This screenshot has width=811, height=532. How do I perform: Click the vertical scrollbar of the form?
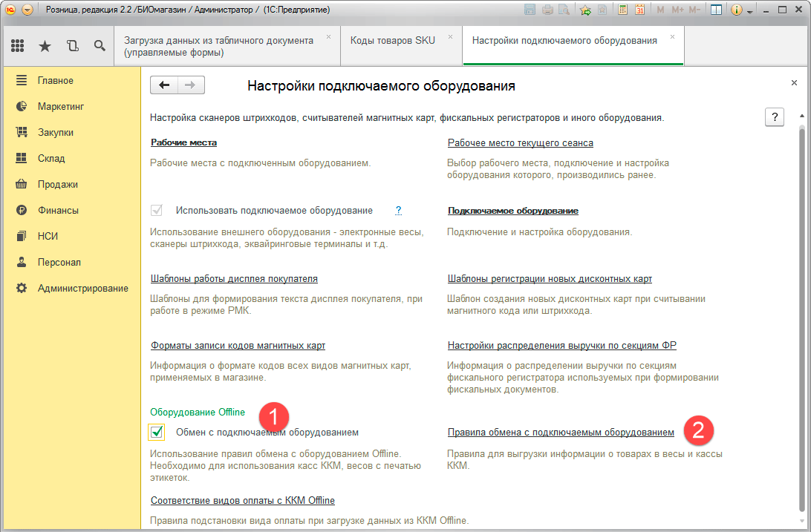799,312
